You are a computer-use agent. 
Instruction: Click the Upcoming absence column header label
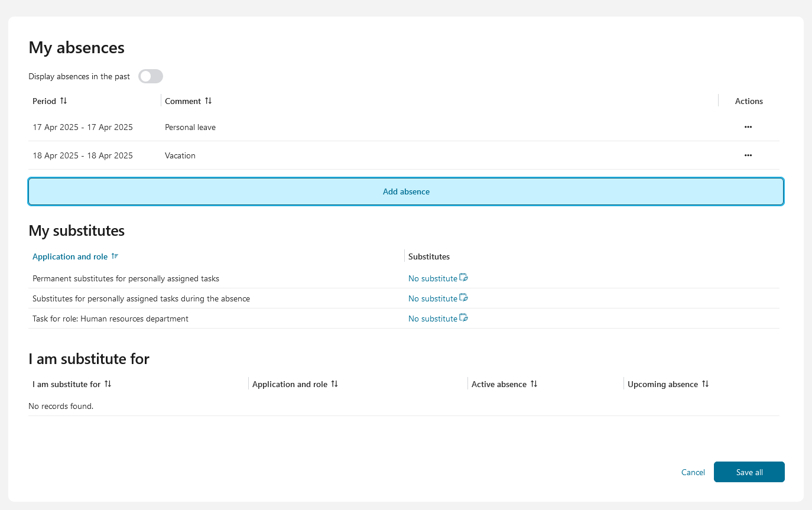tap(662, 384)
